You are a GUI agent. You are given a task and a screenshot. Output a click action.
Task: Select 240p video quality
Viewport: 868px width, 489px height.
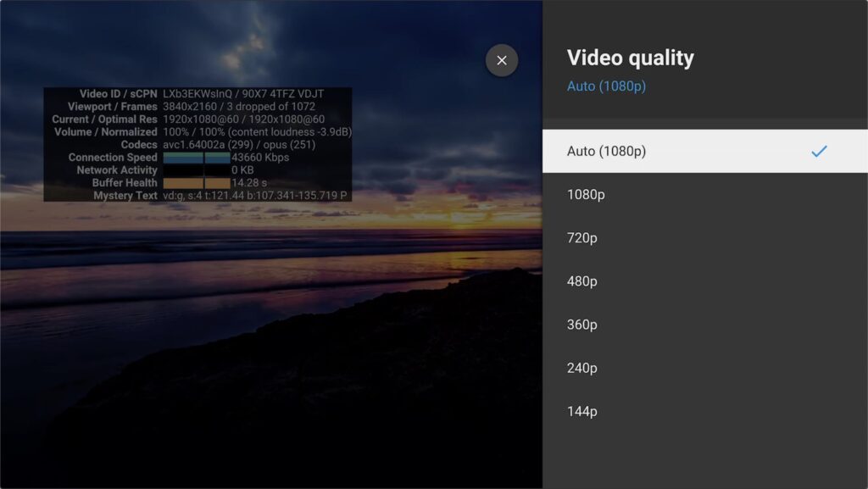click(x=582, y=368)
